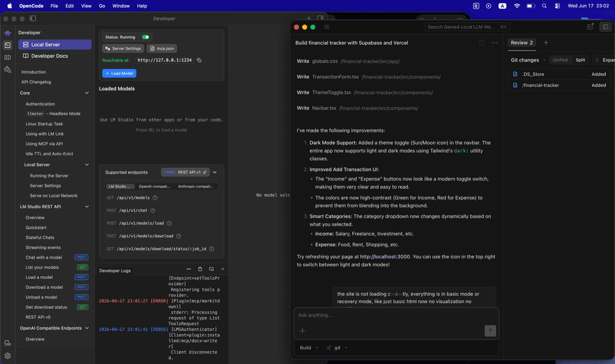Collapse the OpenAI Compatible Endpoints section
This screenshot has height=364, width=615.
(x=87, y=328)
